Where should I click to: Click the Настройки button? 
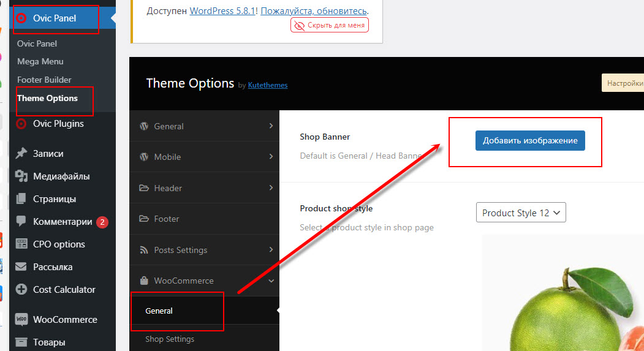(x=623, y=83)
